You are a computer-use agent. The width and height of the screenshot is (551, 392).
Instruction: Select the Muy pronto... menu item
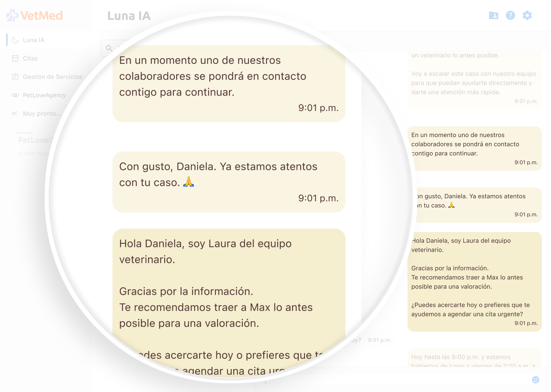pyautogui.click(x=46, y=114)
